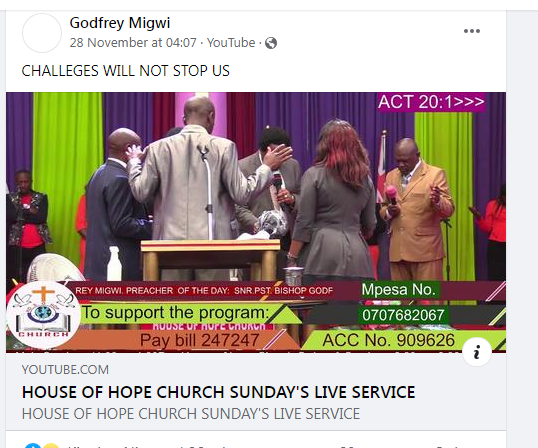Click the ACT 20:1 banner in the video

[431, 102]
